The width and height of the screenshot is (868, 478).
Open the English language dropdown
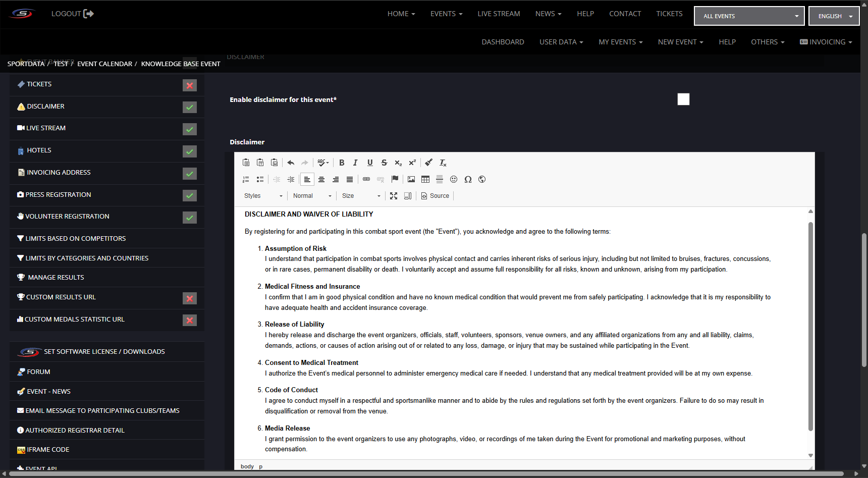point(834,16)
